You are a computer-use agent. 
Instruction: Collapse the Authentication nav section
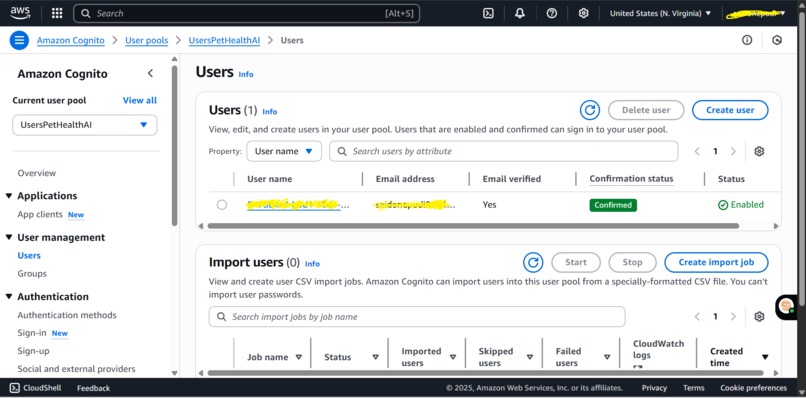click(x=9, y=297)
